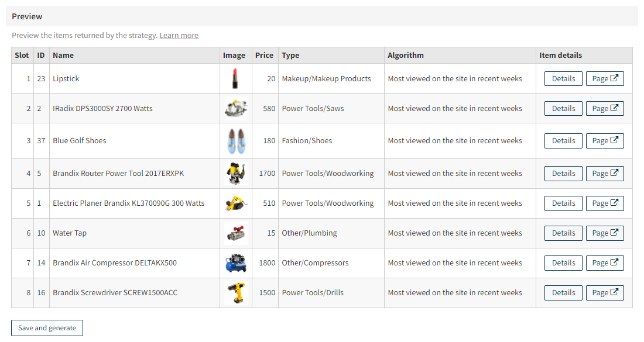This screenshot has height=342, width=644.
Task: Select the Lipstick product name link
Action: (67, 78)
